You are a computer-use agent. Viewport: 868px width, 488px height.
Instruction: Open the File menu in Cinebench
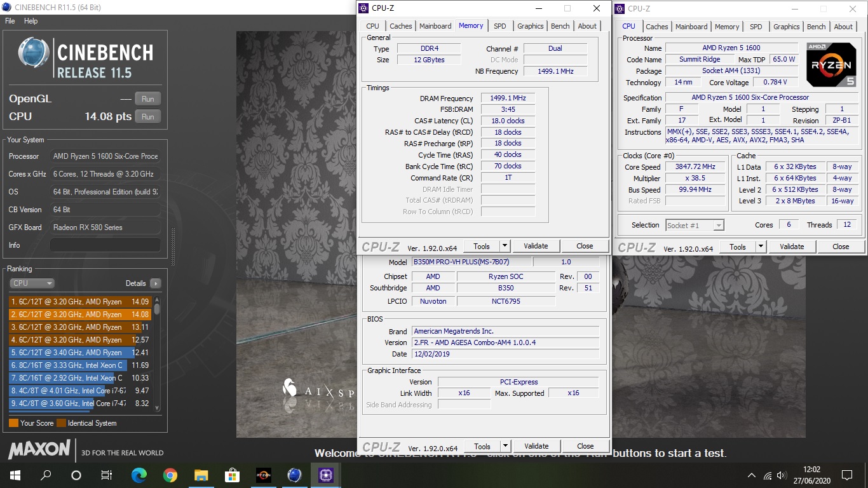[x=10, y=21]
